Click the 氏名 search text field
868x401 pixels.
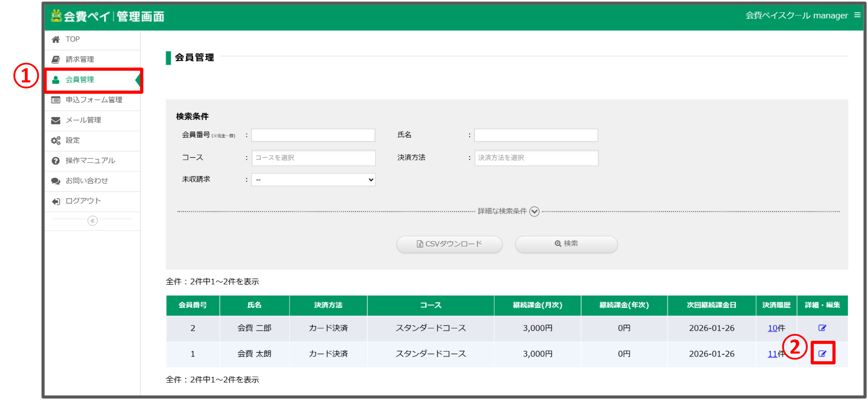[x=536, y=135]
